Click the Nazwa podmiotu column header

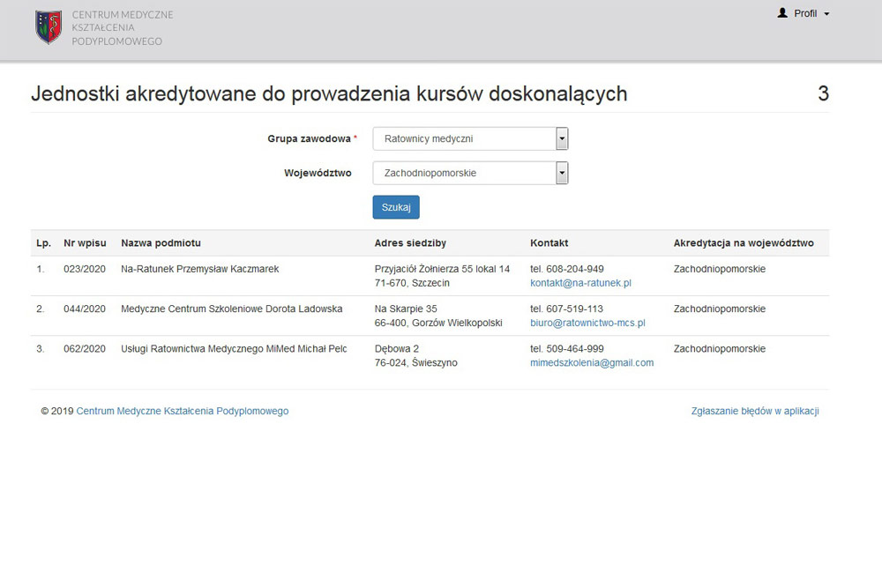[161, 242]
